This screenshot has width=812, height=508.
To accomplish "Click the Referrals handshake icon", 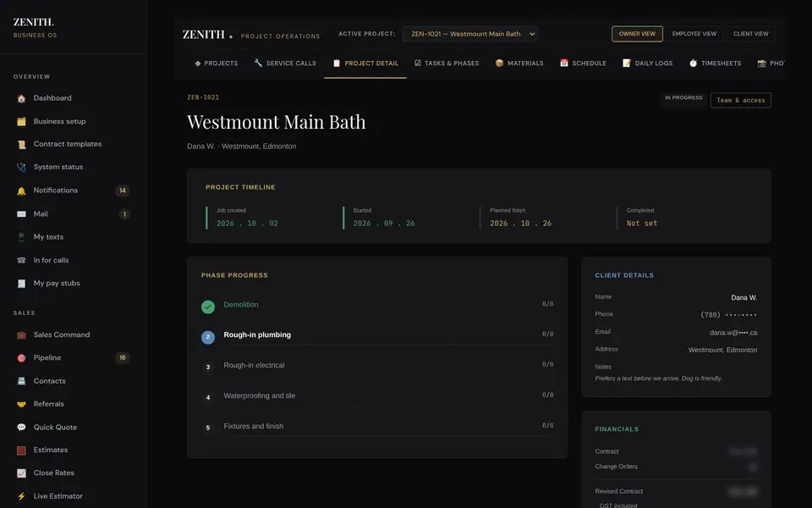I will (21, 405).
